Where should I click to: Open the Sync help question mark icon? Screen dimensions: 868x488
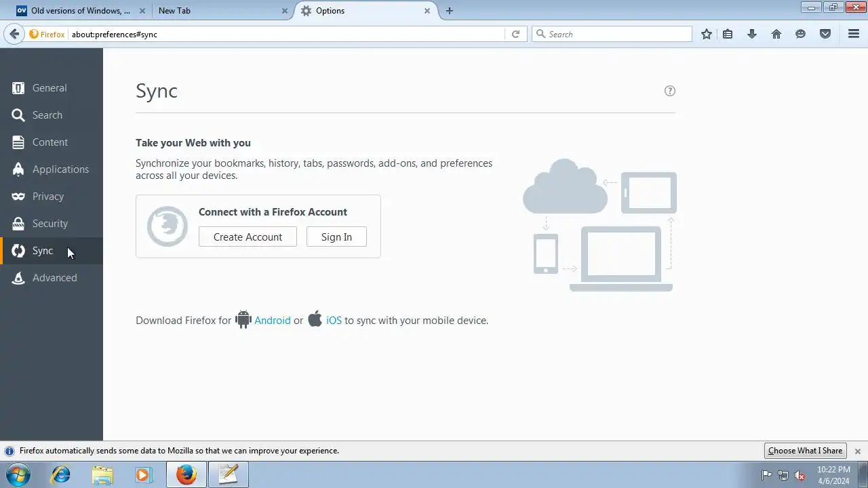[670, 91]
